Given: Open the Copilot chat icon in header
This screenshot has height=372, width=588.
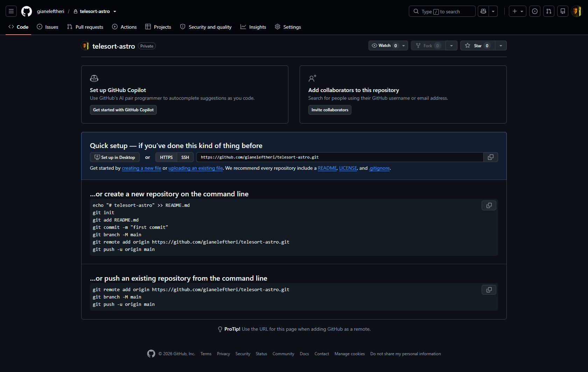Looking at the screenshot, I should pos(483,11).
